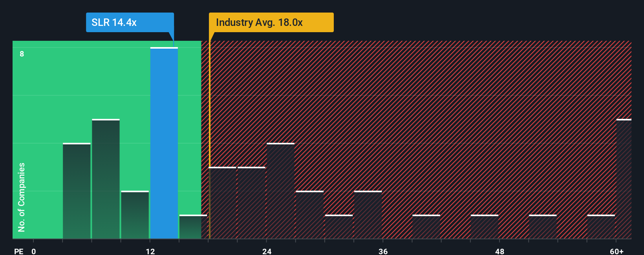
Task: Click the SLR 14.4x label
Action: pyautogui.click(x=130, y=22)
